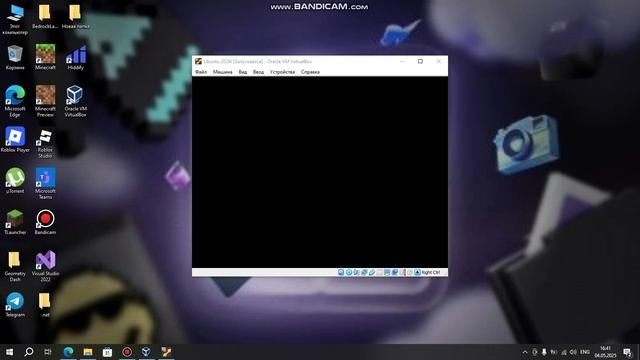The height and width of the screenshot is (360, 640).
Task: Select the Visual Studio 2022 desktop shortcut
Action: click(45, 266)
